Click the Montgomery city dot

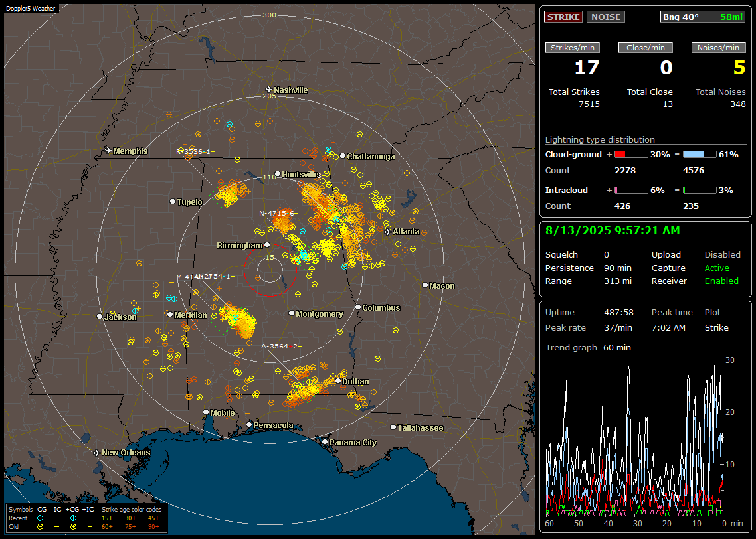pyautogui.click(x=291, y=313)
